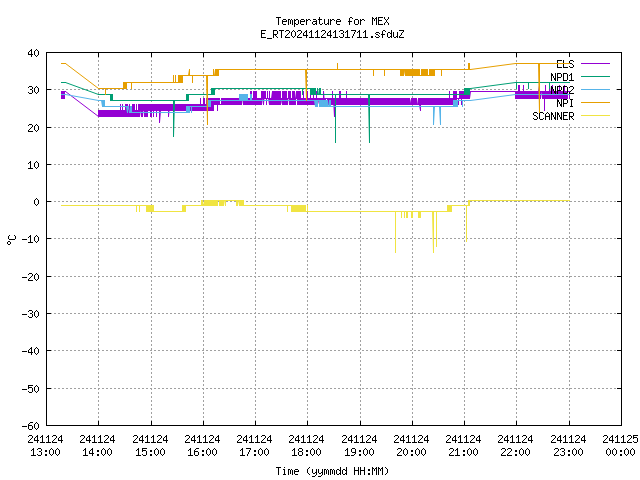Click the y-axis label -20
The width and height of the screenshot is (640, 480).
[31, 277]
